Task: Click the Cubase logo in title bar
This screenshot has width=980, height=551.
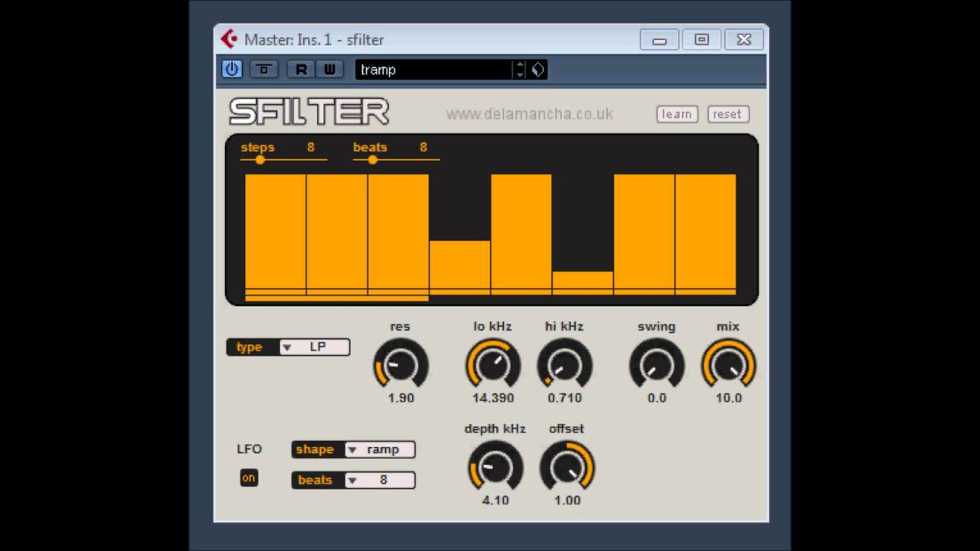Action: [x=229, y=39]
